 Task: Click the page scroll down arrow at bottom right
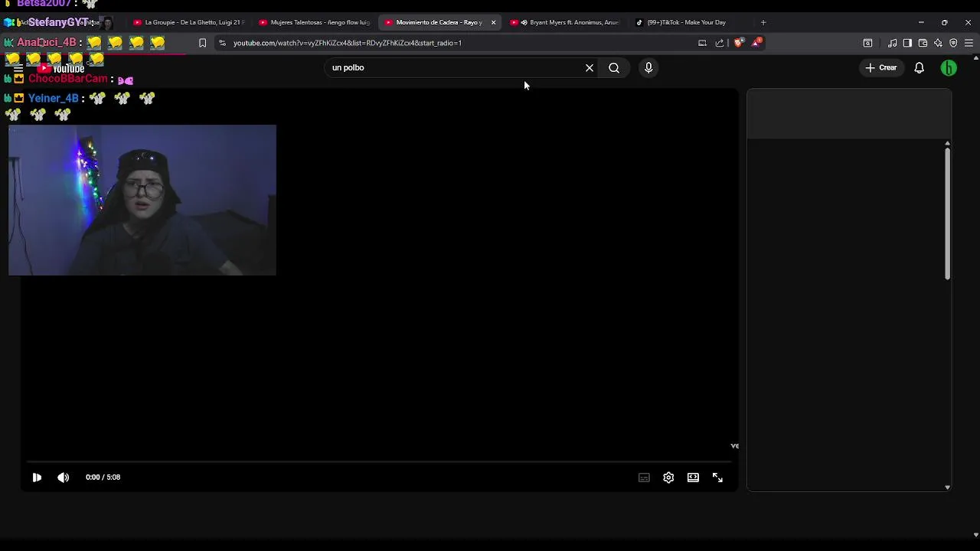[x=975, y=535]
